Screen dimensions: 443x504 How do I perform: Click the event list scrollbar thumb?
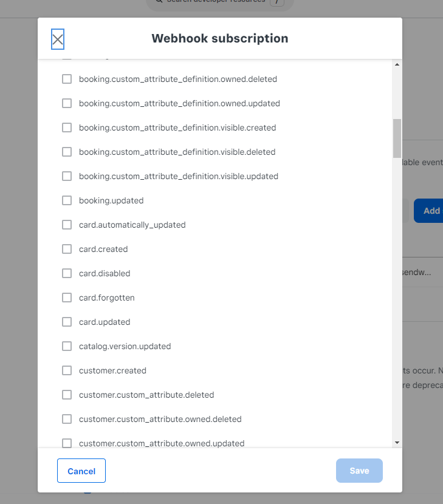[x=397, y=138]
